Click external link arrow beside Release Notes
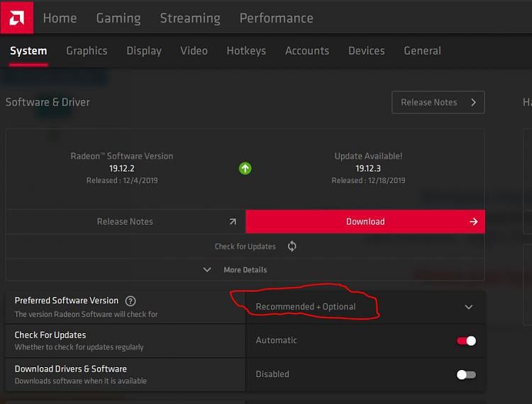Viewport: 532px width, 404px height. [x=233, y=222]
